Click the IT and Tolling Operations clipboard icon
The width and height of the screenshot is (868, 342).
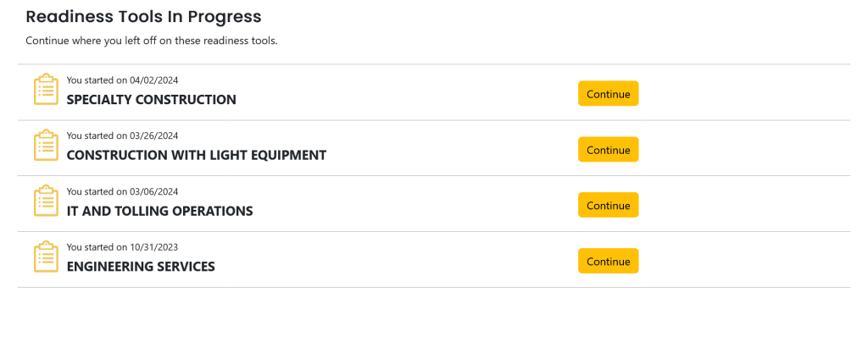click(46, 201)
